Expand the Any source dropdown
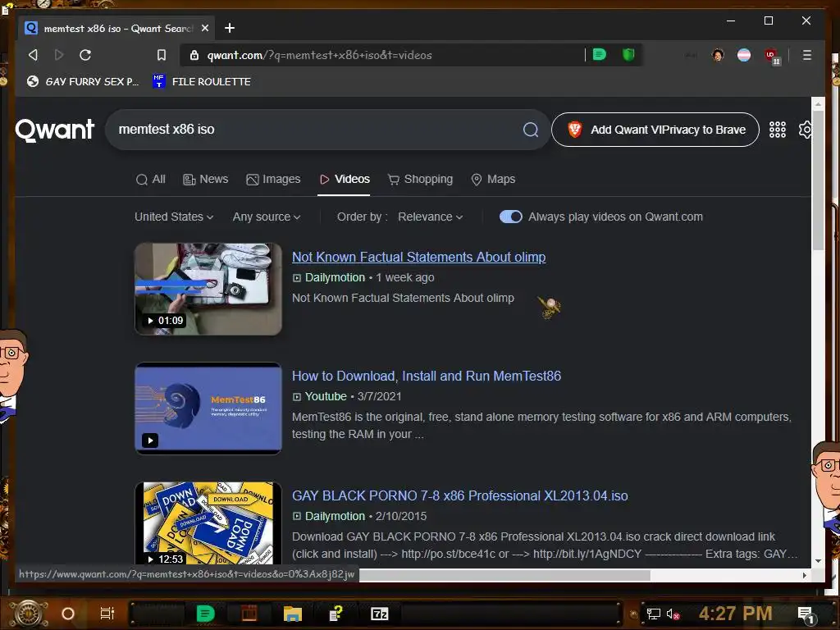The width and height of the screenshot is (840, 630). (x=267, y=217)
